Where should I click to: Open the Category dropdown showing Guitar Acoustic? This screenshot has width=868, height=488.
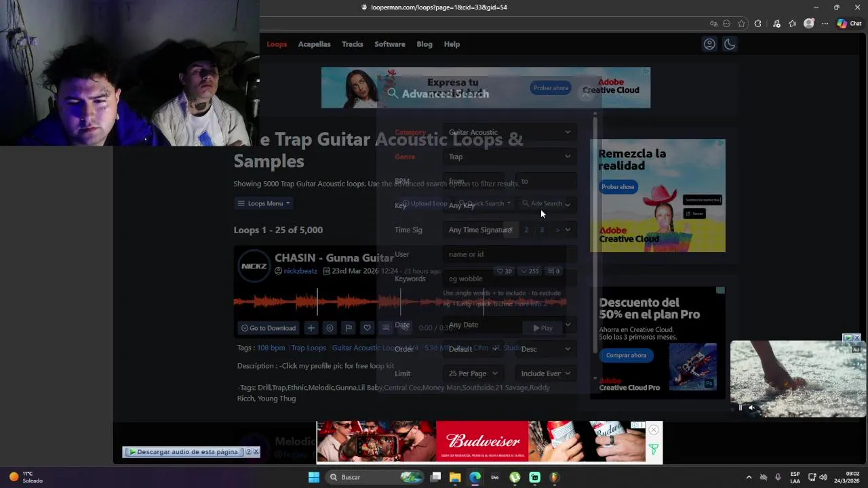[509, 132]
